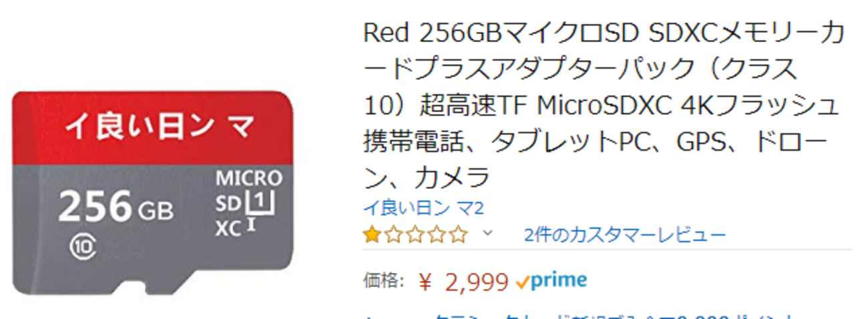The height and width of the screenshot is (319, 868).
Task: Open the seller link イ良い日ン マ2
Action: pos(423,208)
